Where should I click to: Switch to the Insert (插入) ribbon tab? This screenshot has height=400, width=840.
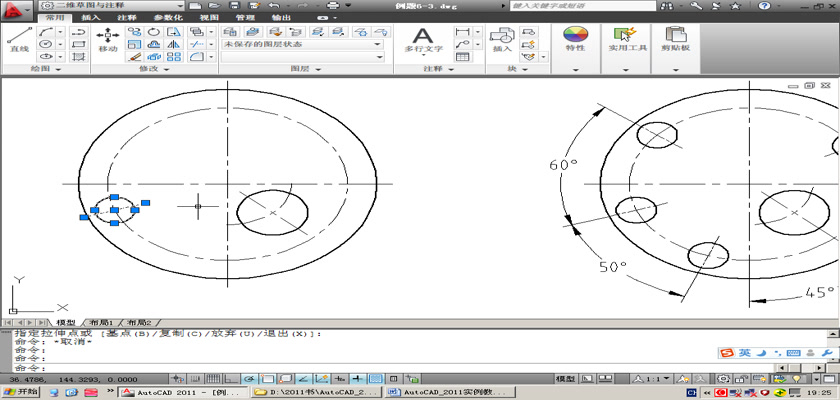click(x=90, y=18)
